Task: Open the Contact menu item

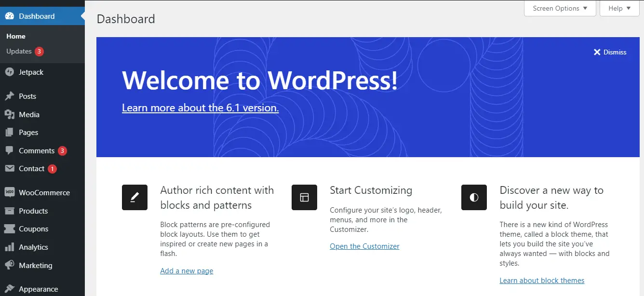Action: pos(42,169)
